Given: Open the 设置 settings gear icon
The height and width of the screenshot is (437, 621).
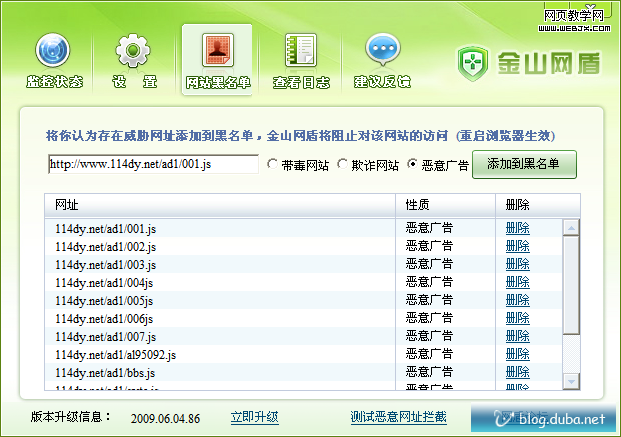Looking at the screenshot, I should click(x=134, y=50).
